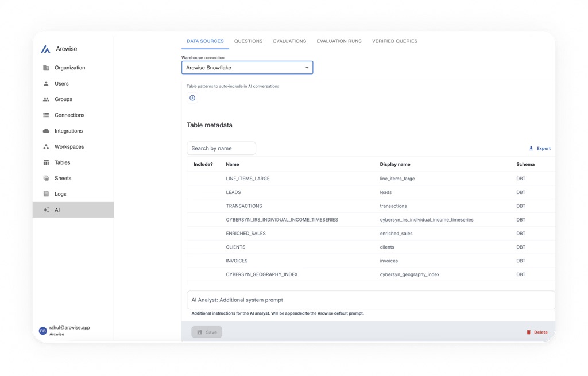Open Workspaces via its dots icon

[x=46, y=147]
